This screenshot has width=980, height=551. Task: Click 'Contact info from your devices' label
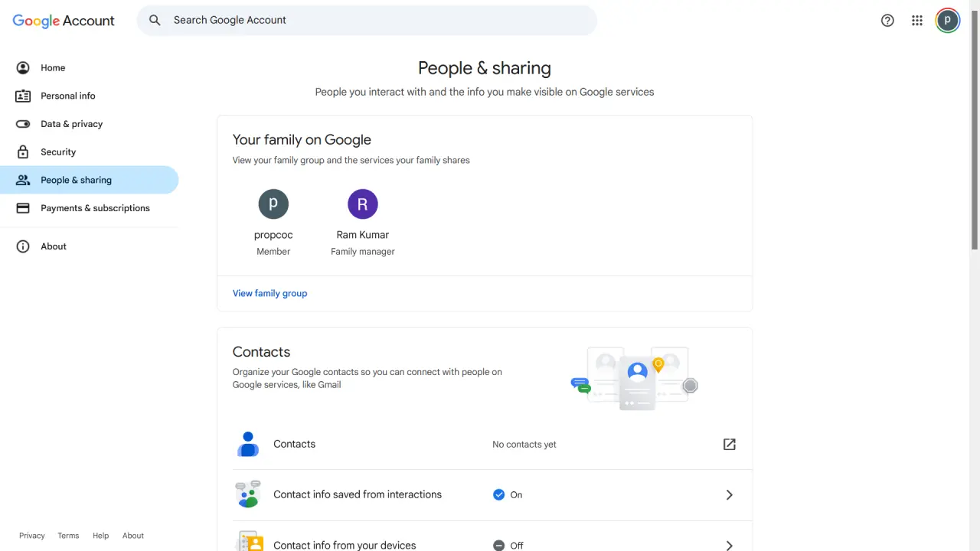[x=345, y=546]
